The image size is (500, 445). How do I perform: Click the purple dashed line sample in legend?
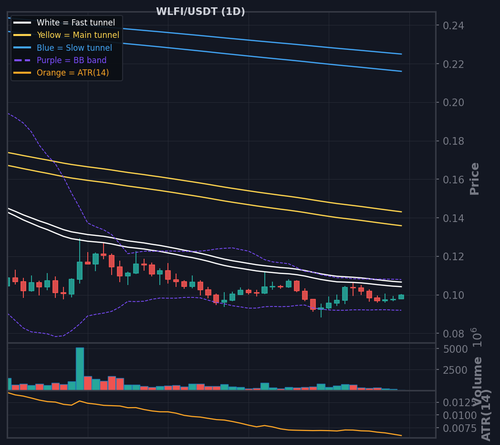[x=22, y=60]
